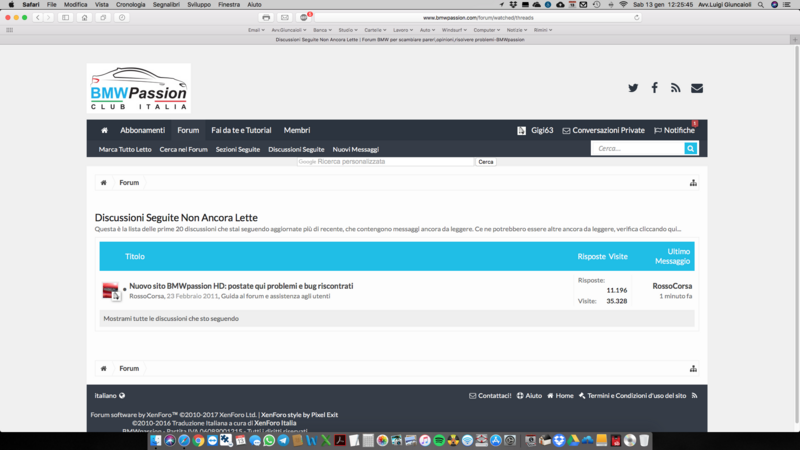Viewport: 800px width, 450px height.
Task: Open Spotify from the Dock
Action: tap(439, 440)
